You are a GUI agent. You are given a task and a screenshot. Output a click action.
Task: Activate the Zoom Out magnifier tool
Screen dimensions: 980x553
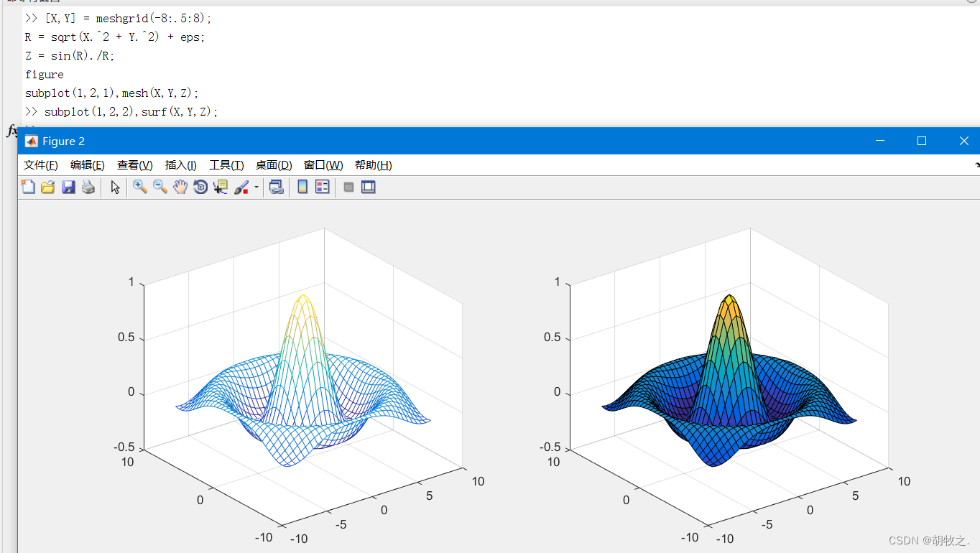coord(160,187)
